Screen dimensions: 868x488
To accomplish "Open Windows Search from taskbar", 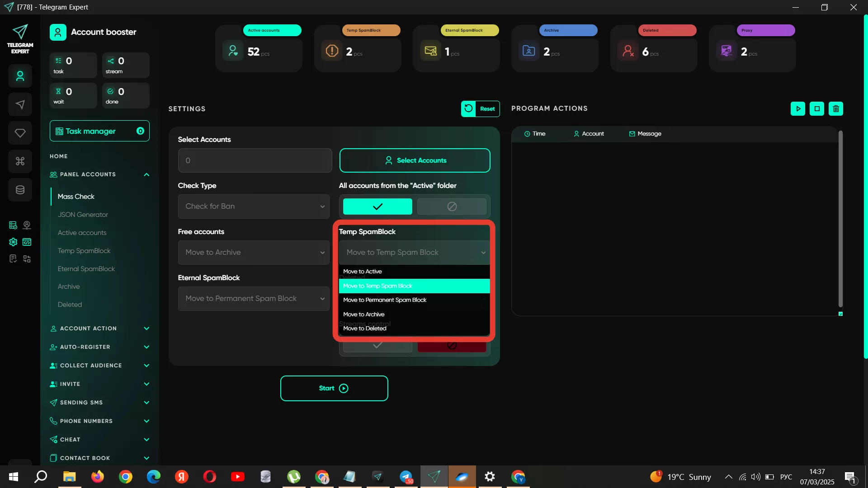I will [41, 477].
